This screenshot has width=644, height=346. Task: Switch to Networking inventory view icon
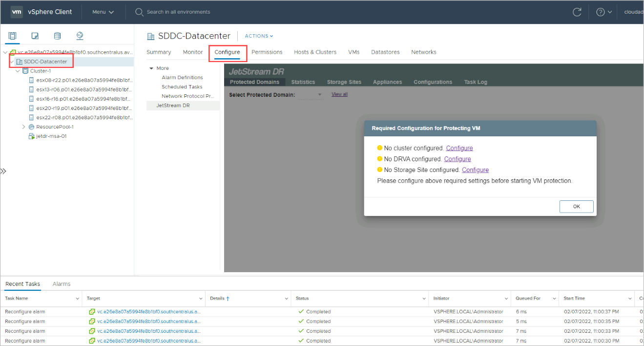[x=80, y=36]
